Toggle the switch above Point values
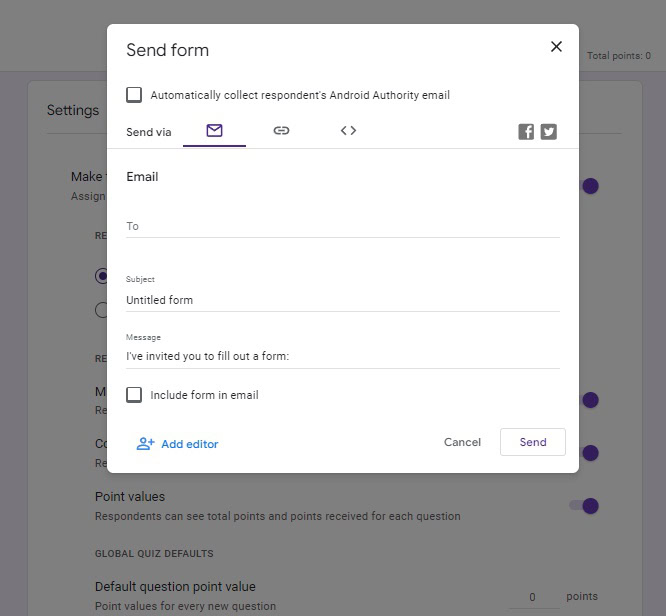 click(590, 453)
